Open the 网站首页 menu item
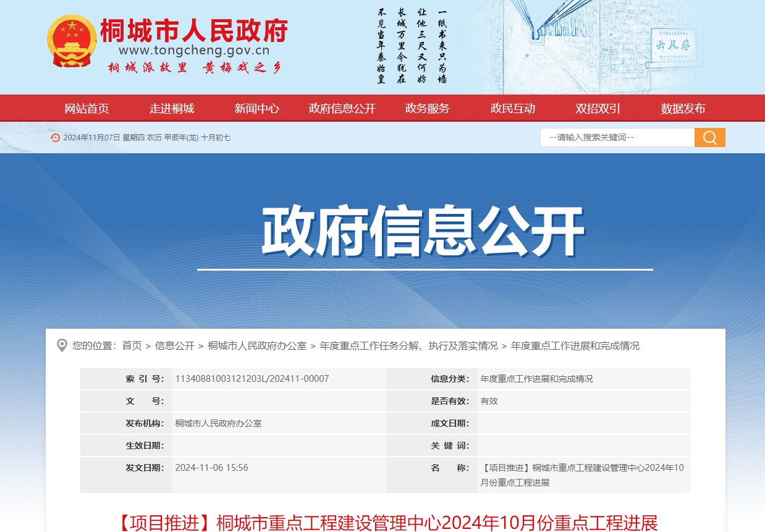Screen dimensions: 765x532 [87, 109]
